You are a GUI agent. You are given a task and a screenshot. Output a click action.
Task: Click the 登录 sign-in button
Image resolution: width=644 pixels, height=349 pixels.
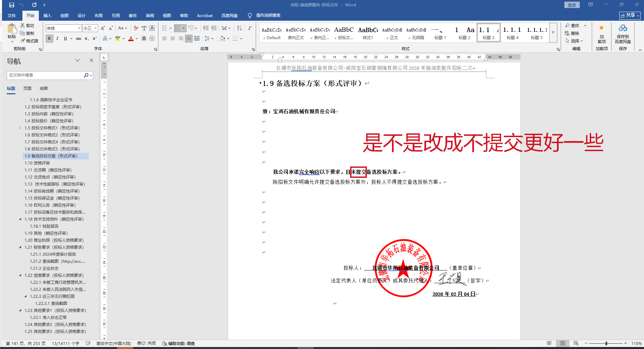tap(572, 5)
